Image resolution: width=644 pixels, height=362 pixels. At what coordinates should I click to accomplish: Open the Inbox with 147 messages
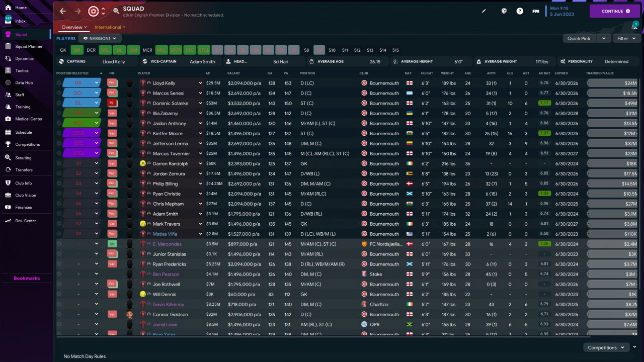[8, 21]
